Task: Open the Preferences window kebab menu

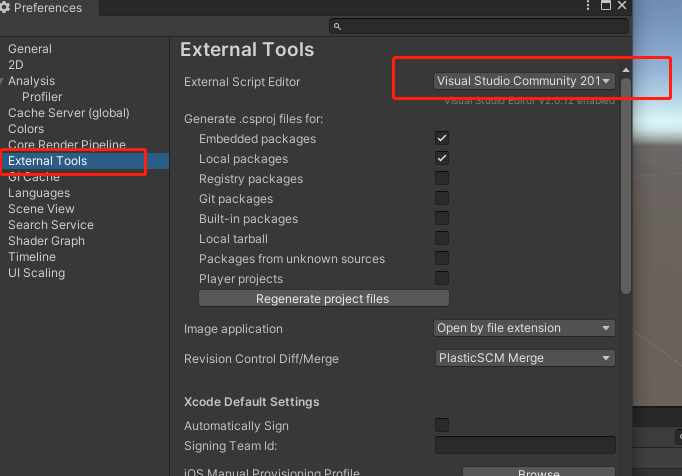Action: coord(588,6)
